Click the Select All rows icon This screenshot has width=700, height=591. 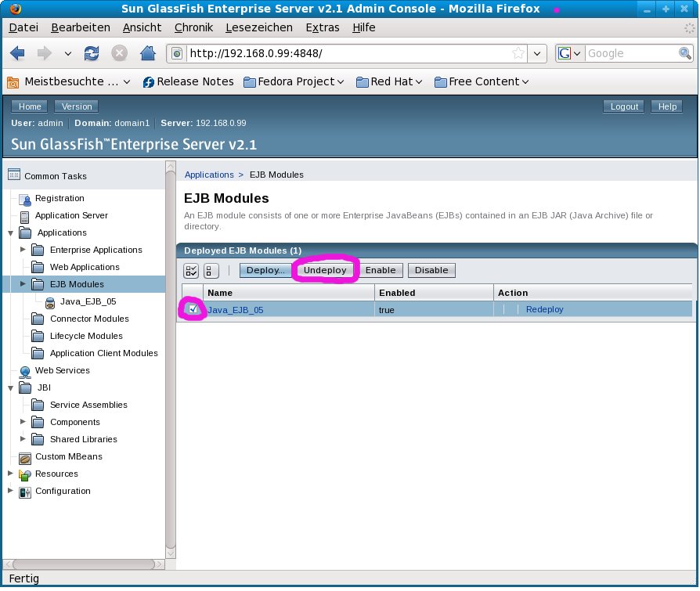click(192, 271)
